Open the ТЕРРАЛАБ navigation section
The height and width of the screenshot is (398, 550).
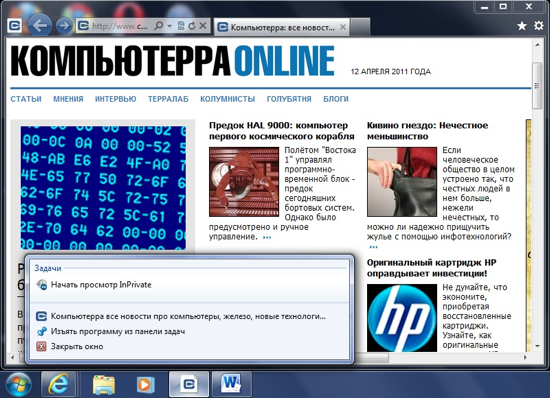click(x=168, y=99)
